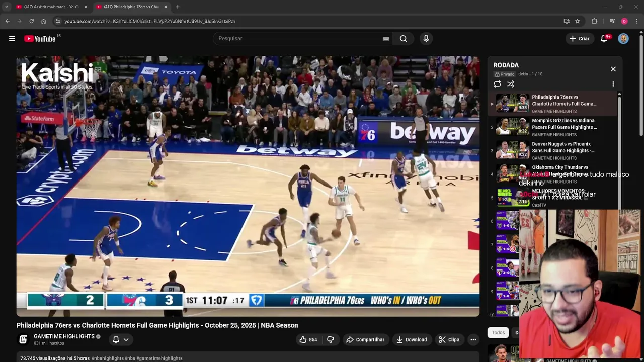Open the browser three-dot menu

pos(637,21)
